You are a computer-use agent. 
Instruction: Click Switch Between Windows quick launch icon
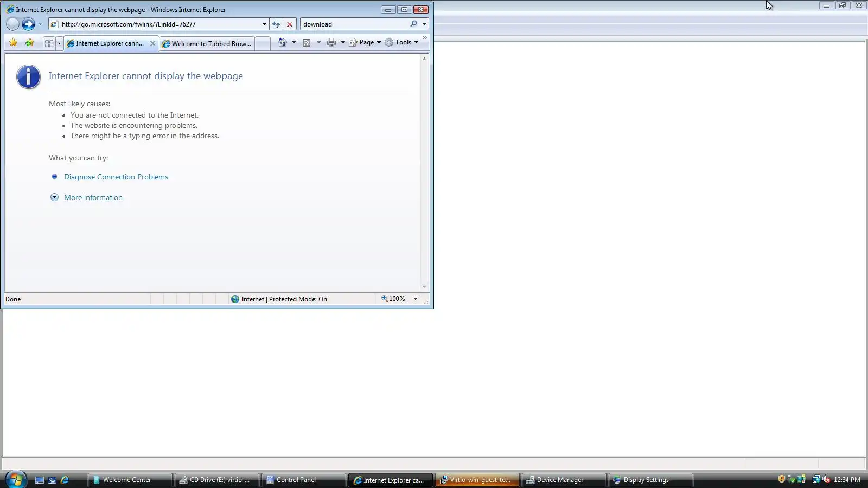[52, 480]
